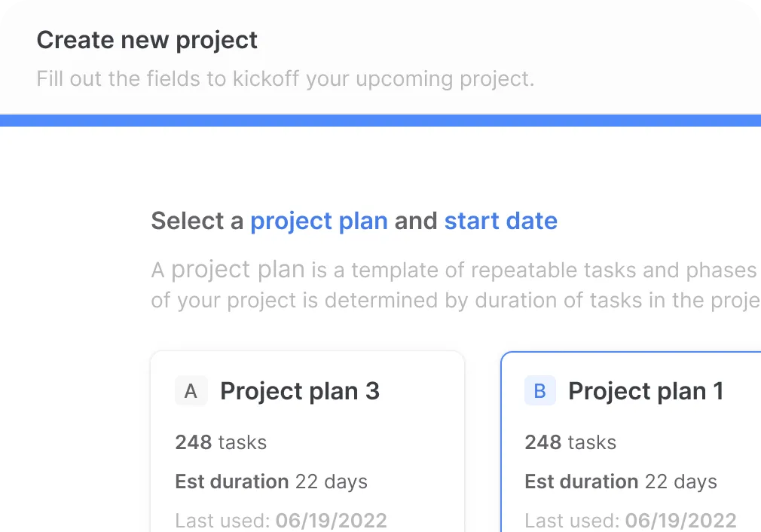Click Last used date in Project plan 1
This screenshot has width=761, height=532.
[631, 520]
